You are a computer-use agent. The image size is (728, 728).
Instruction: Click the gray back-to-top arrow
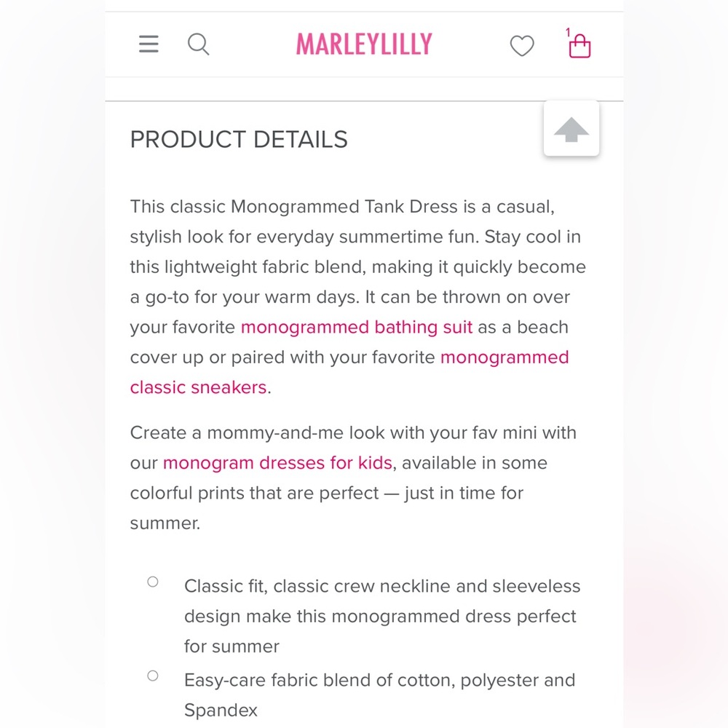571,129
